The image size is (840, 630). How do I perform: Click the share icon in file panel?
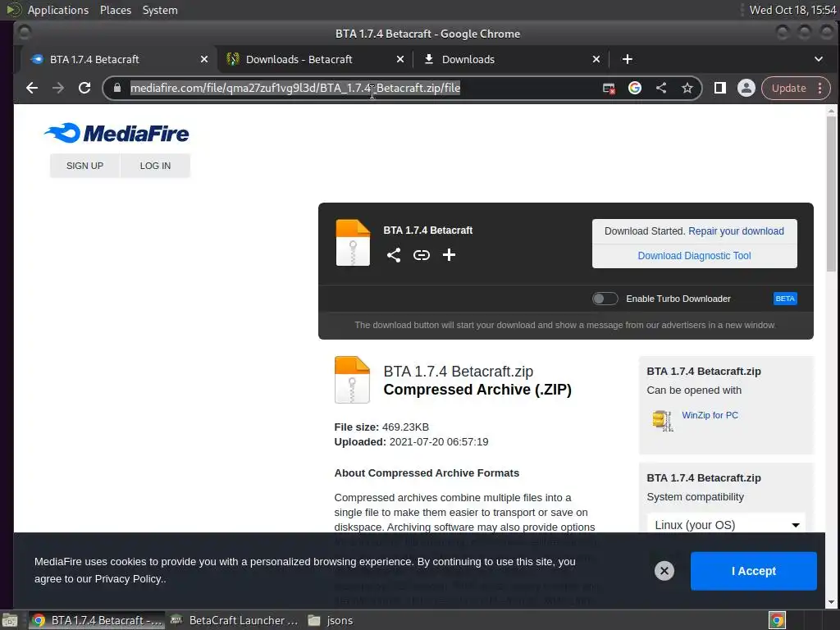(394, 255)
